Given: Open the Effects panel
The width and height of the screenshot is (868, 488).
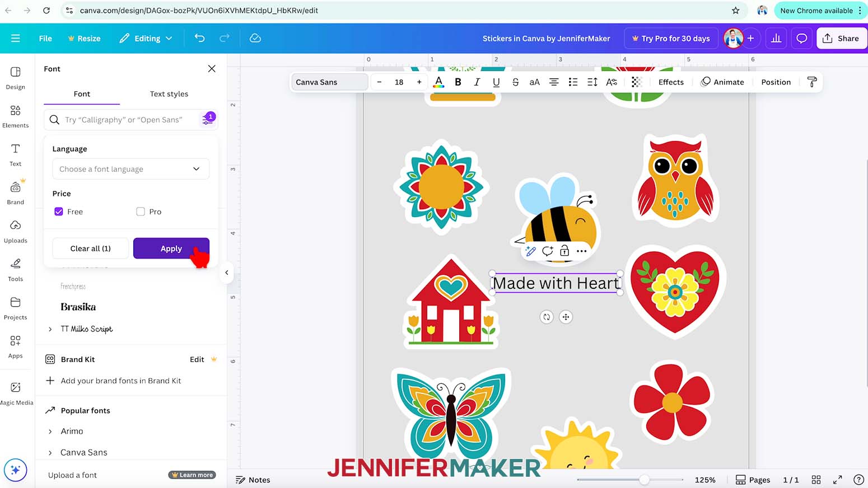Looking at the screenshot, I should [671, 82].
